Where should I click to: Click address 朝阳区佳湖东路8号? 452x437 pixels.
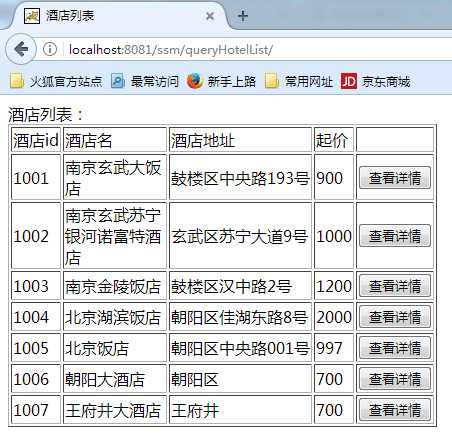(239, 317)
